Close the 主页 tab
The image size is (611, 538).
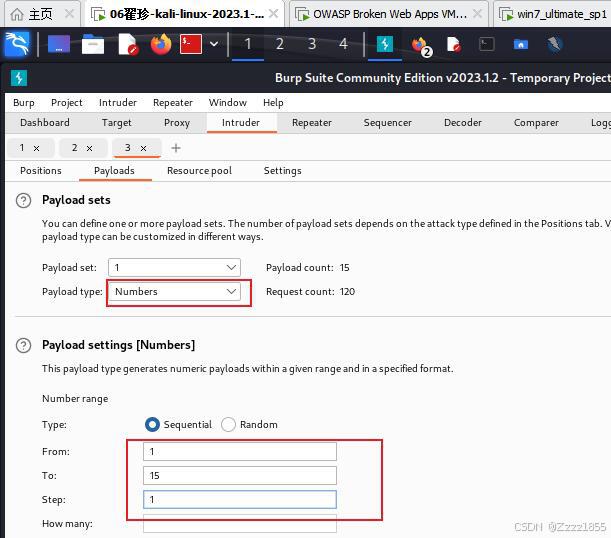69,14
